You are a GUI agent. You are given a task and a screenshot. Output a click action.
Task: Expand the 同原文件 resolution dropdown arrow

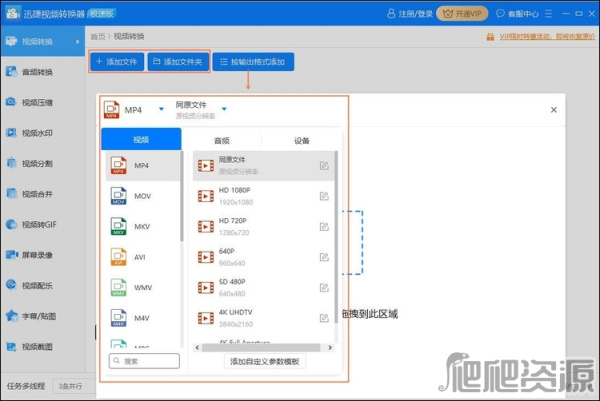(224, 109)
